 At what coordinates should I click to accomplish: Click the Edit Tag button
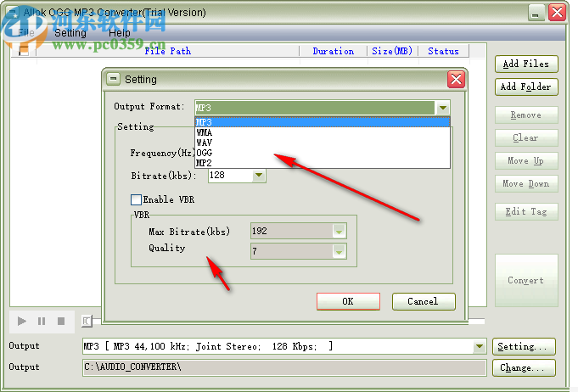526,211
